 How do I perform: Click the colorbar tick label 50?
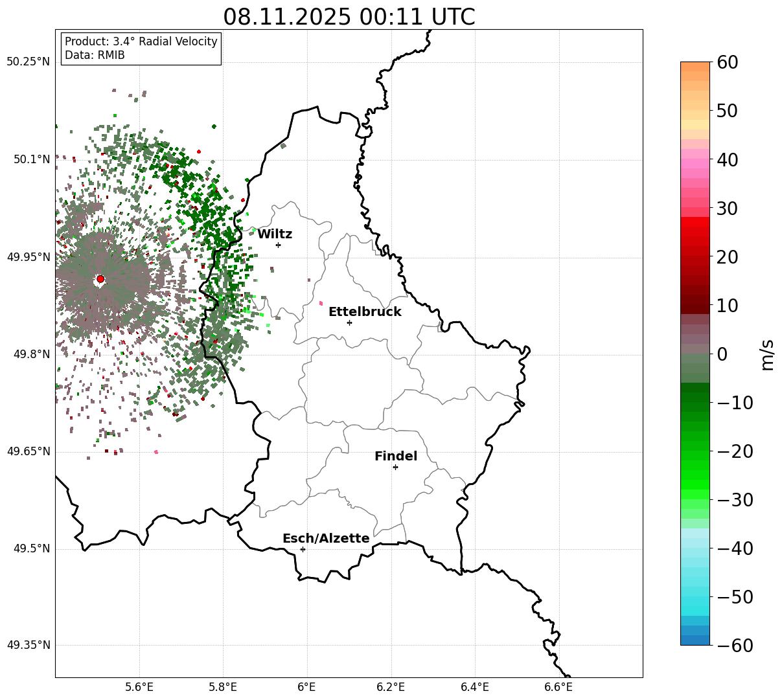727,111
